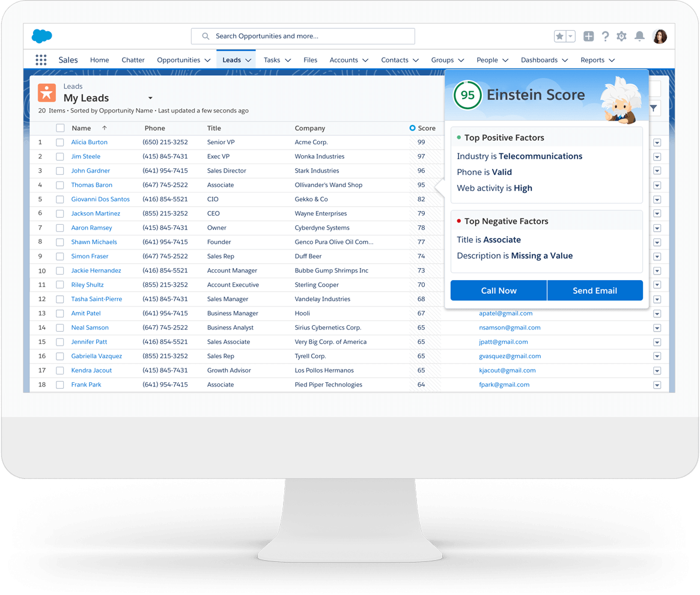Click the Search Opportunities search field
Screen dimensions: 700x595
coord(303,36)
